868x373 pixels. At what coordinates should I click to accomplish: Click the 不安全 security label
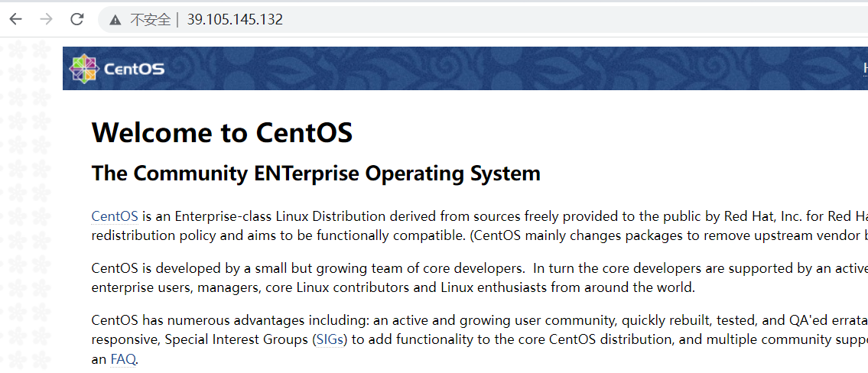tap(150, 20)
